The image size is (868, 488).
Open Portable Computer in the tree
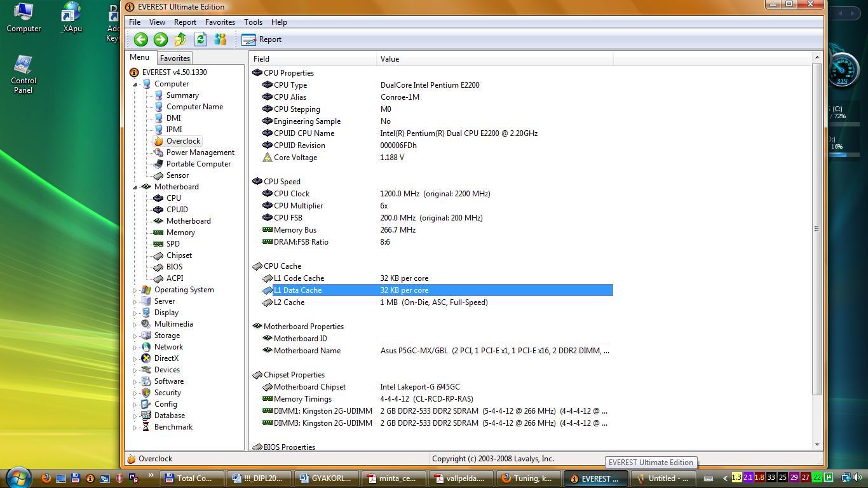198,164
